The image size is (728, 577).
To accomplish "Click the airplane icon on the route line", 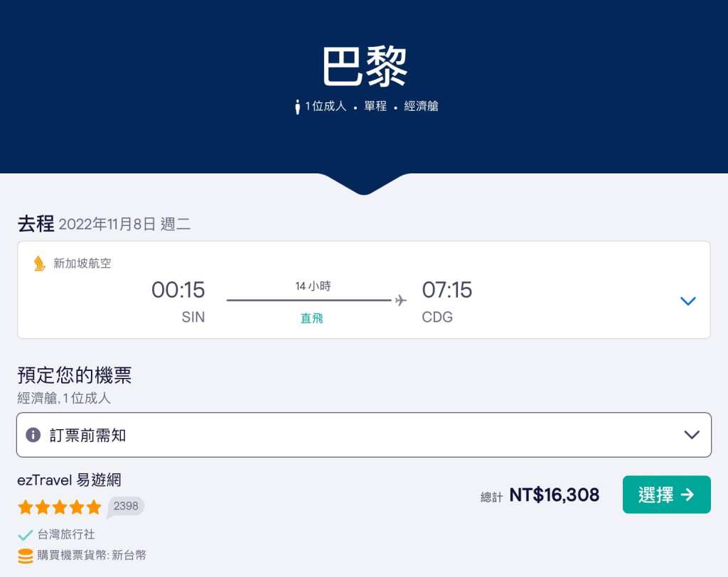I will click(401, 301).
